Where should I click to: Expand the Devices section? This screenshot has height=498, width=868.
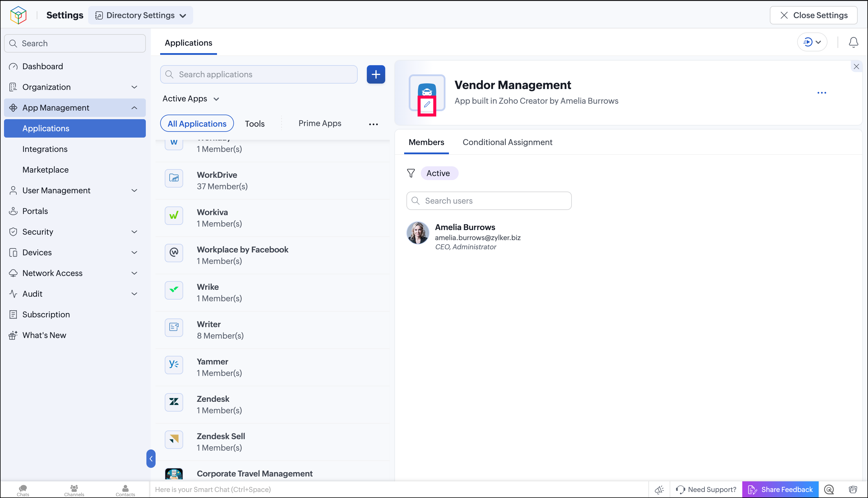(x=75, y=252)
